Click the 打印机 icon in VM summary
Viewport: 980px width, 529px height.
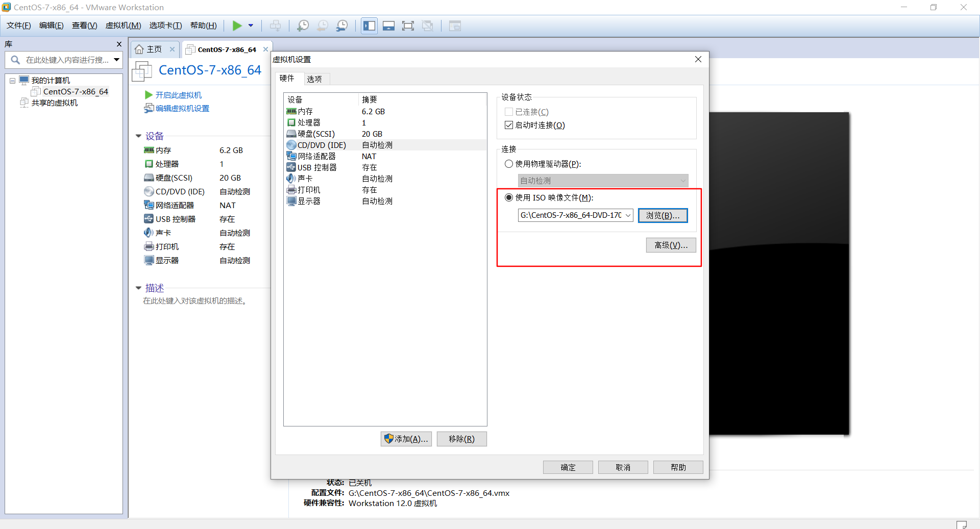149,246
